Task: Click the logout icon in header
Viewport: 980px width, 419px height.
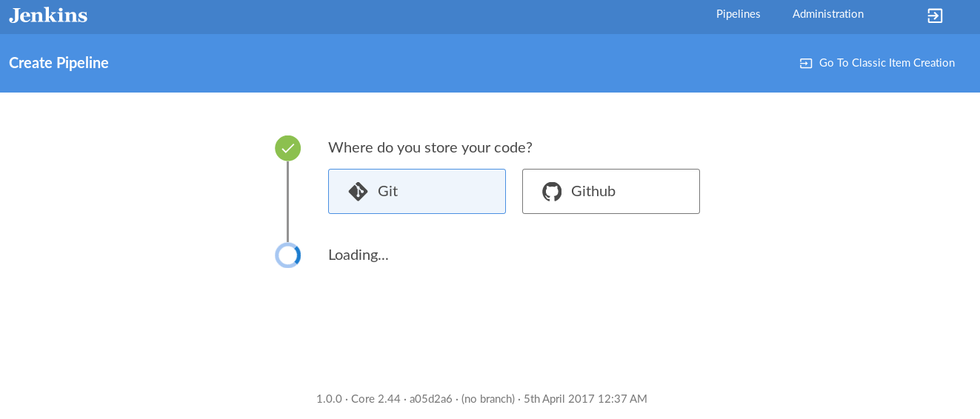Action: tap(935, 16)
